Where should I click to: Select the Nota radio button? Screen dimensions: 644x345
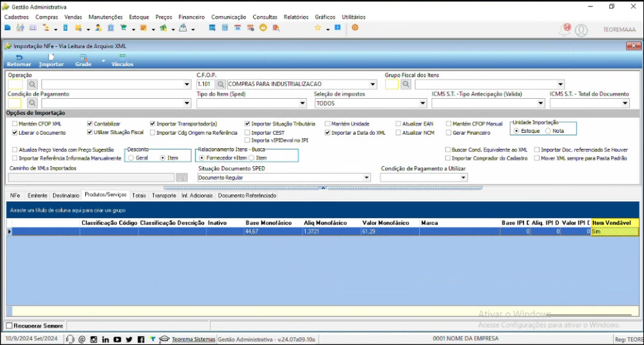click(x=548, y=131)
